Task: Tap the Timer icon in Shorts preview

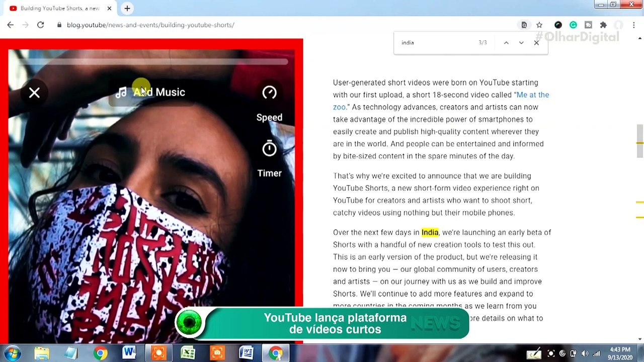Action: point(269,148)
